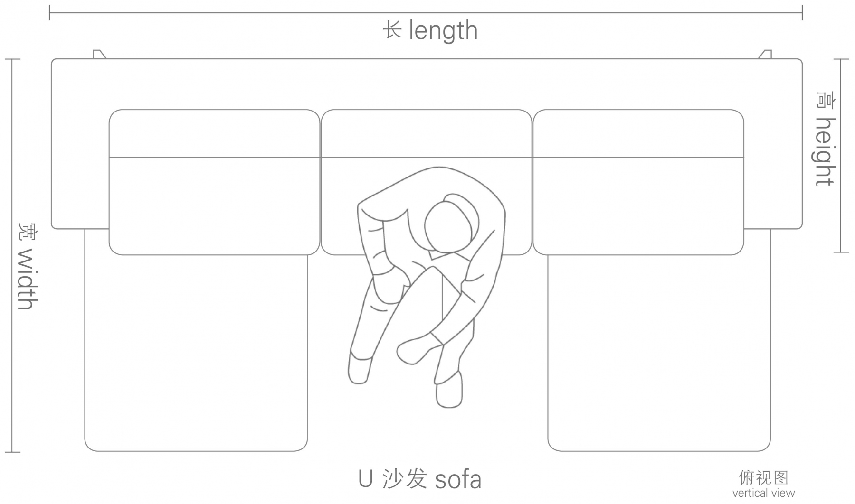Click the top-left sofa bracket tab
Viewport: 855px width, 504px height.
click(x=99, y=54)
